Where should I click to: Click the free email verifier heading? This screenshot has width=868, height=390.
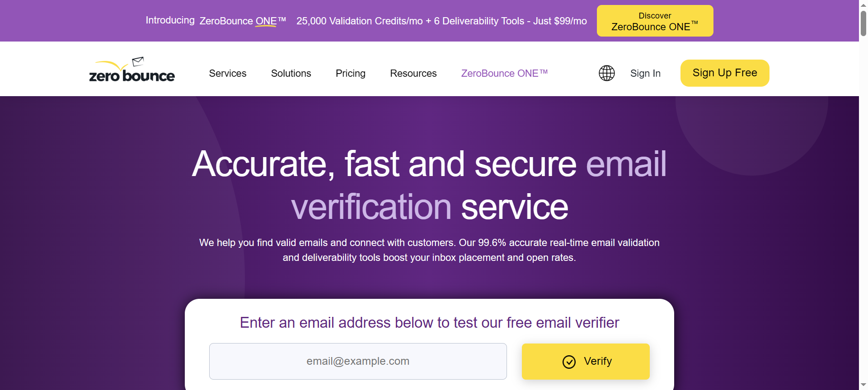pyautogui.click(x=429, y=323)
